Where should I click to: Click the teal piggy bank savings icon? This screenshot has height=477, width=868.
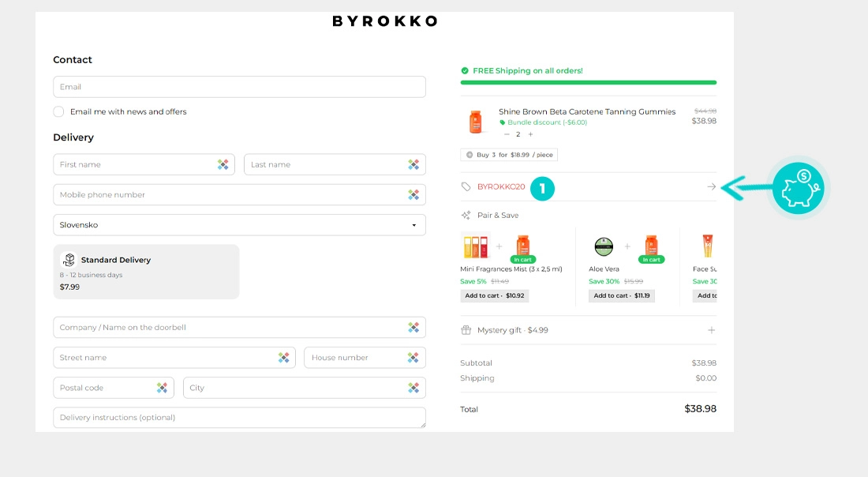(x=798, y=189)
